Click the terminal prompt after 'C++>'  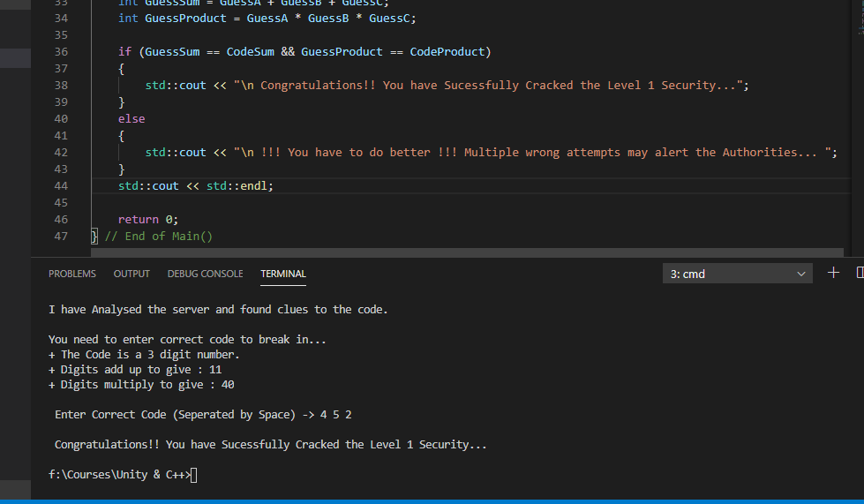click(x=193, y=475)
